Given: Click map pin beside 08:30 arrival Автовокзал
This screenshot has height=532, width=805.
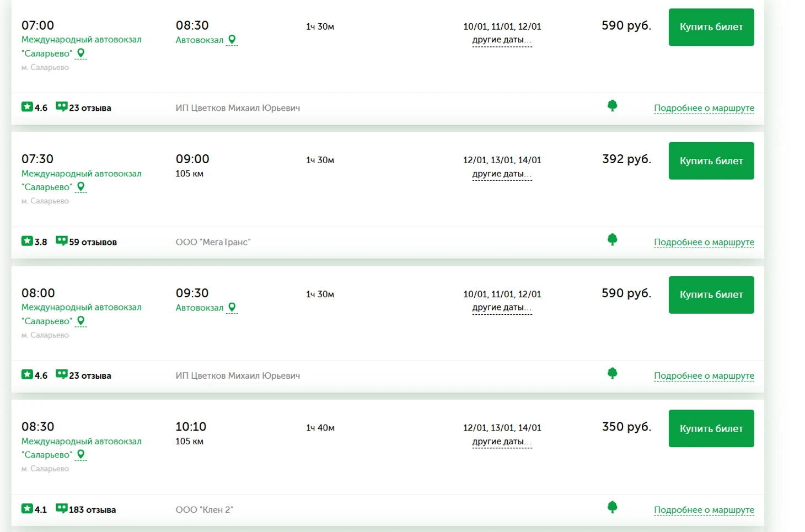Looking at the screenshot, I should [x=232, y=39].
